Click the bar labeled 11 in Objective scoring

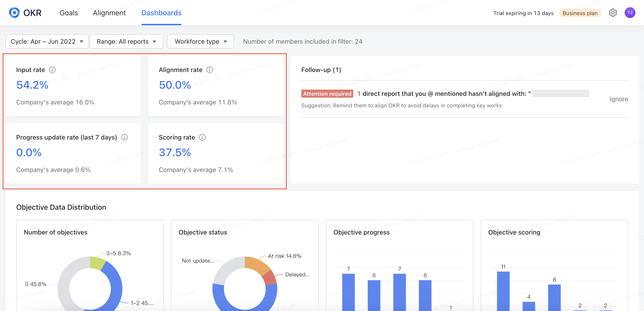click(503, 290)
